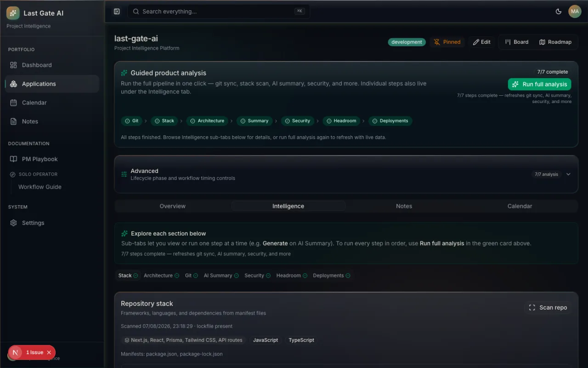Switch to the Overview tab
Viewport: 588px width, 368px height.
pos(173,206)
